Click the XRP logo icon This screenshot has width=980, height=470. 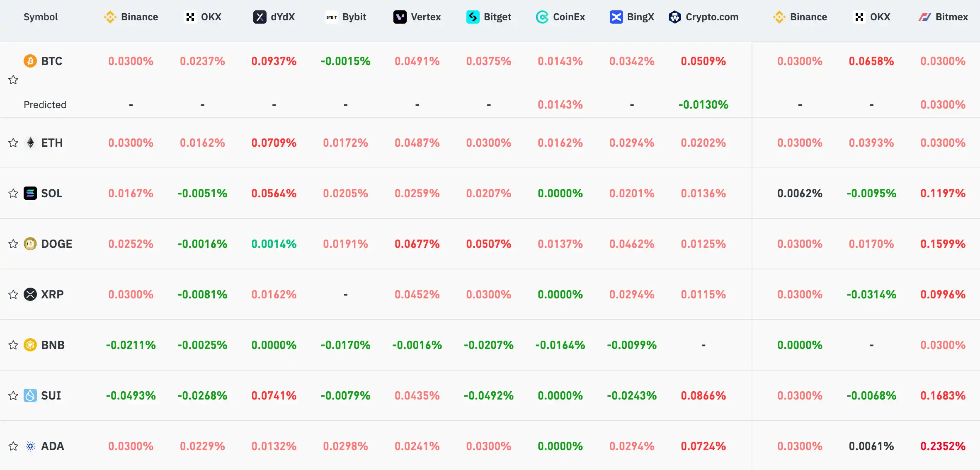point(30,295)
